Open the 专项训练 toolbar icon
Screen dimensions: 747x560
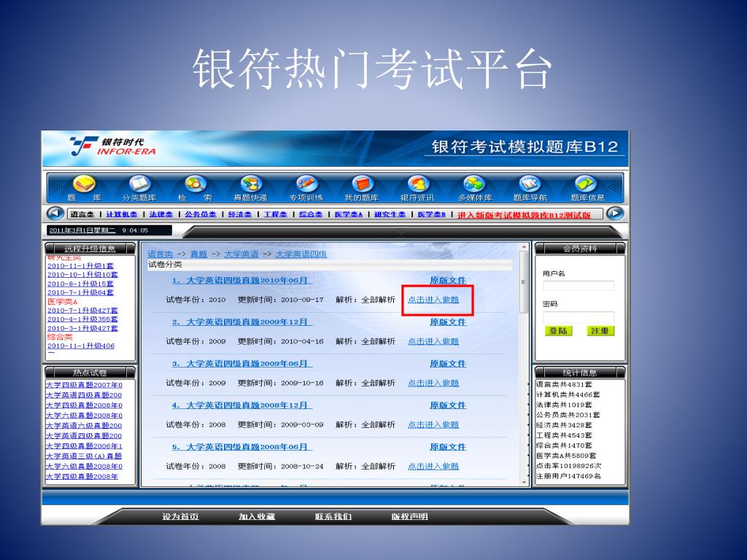[306, 188]
